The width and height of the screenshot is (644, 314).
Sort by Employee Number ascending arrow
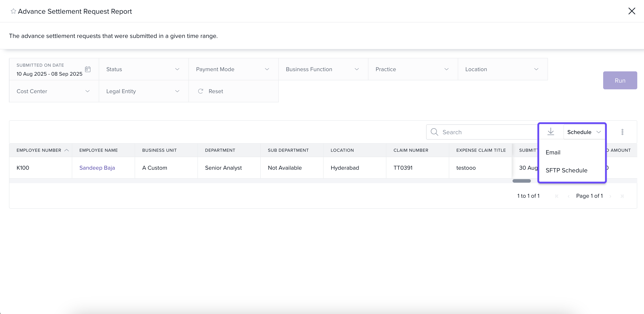click(66, 150)
